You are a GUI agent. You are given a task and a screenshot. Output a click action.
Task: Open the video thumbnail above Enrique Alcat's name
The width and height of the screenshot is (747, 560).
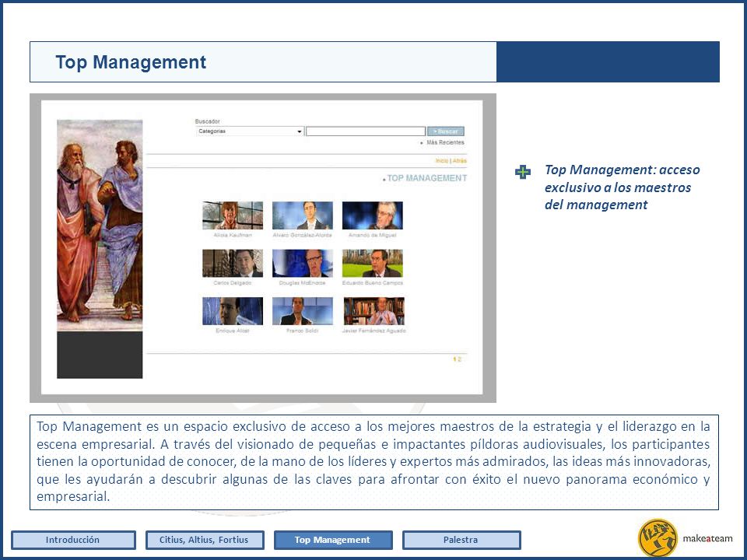coord(233,311)
